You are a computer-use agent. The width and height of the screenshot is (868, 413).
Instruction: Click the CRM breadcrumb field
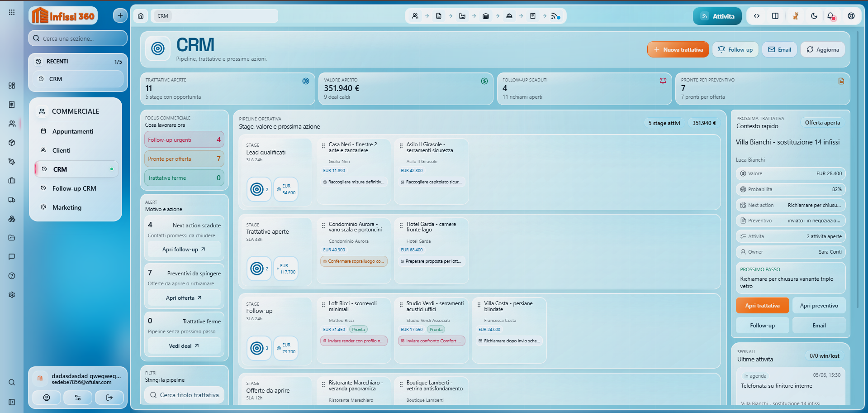pos(214,16)
